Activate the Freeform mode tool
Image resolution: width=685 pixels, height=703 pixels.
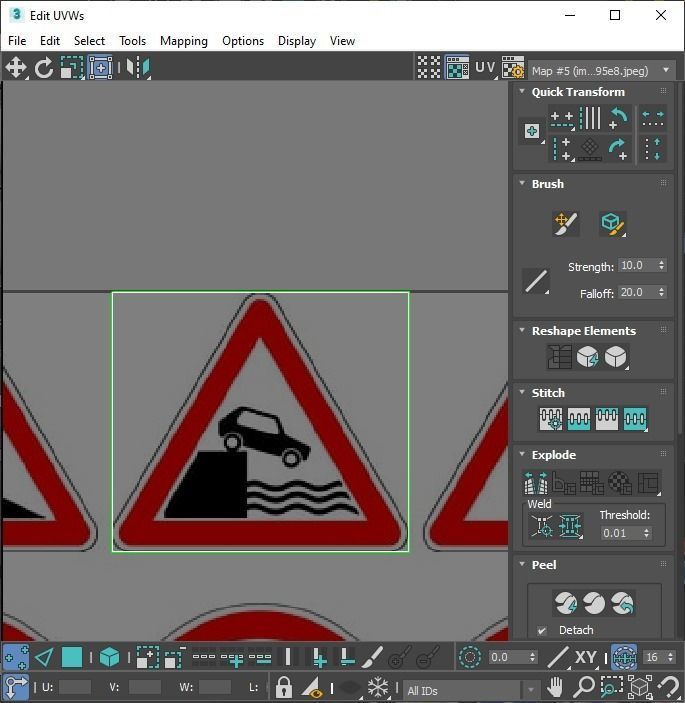[100, 68]
